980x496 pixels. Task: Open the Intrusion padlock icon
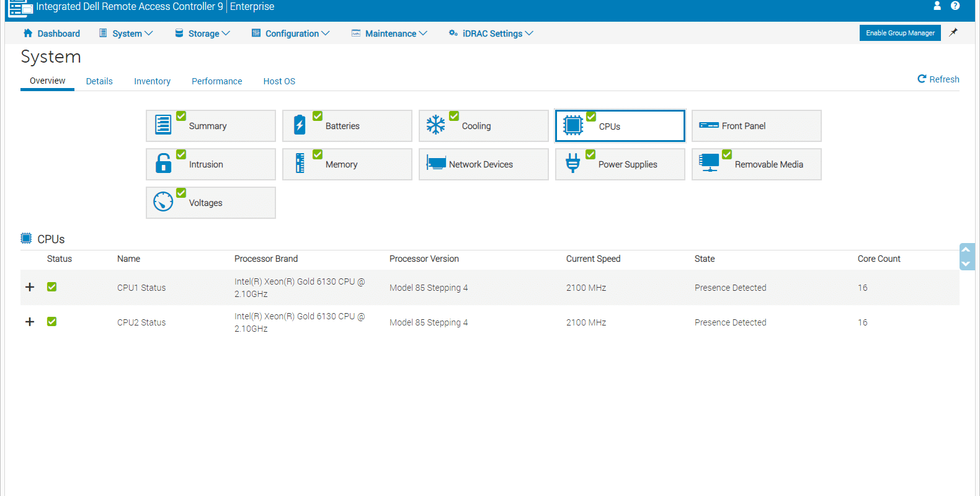(x=163, y=163)
